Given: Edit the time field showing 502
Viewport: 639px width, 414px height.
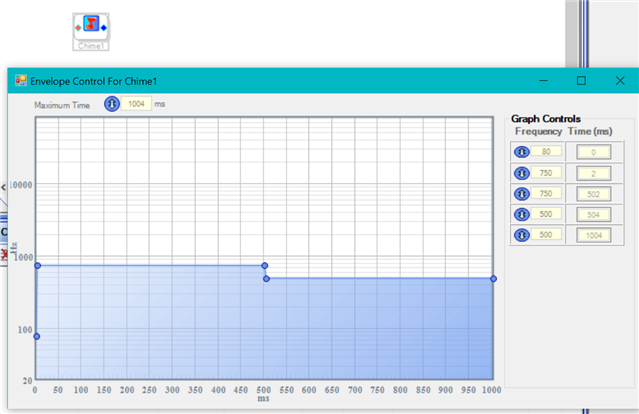Looking at the screenshot, I should click(593, 194).
